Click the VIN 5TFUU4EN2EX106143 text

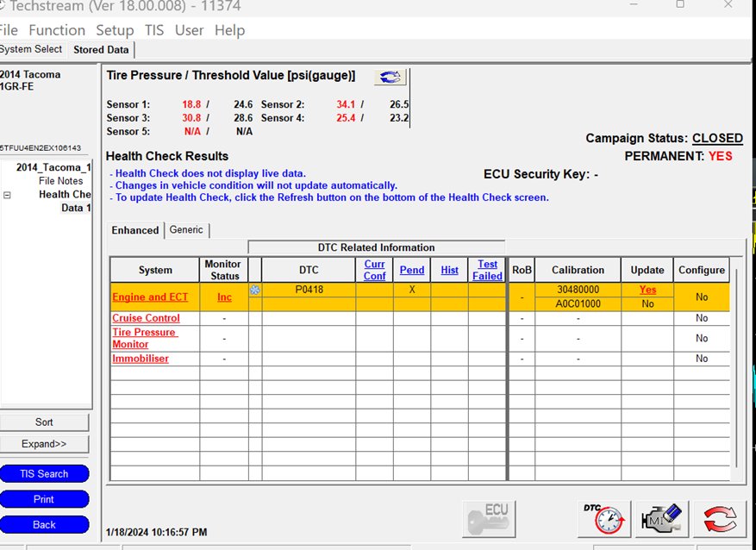41,148
